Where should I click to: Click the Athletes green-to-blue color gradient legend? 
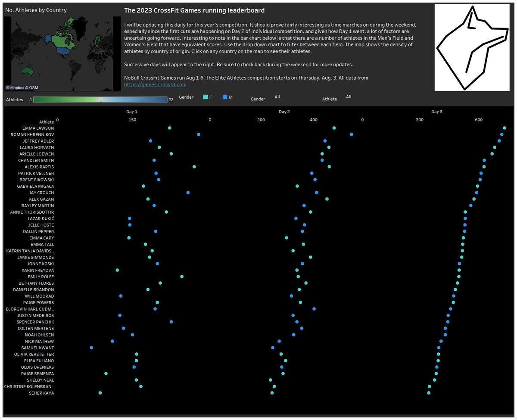coord(100,100)
